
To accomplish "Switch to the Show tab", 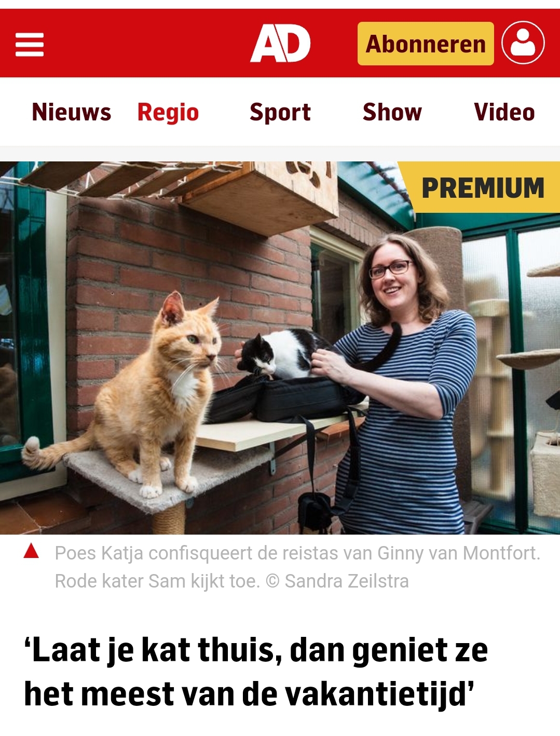I will (x=392, y=112).
